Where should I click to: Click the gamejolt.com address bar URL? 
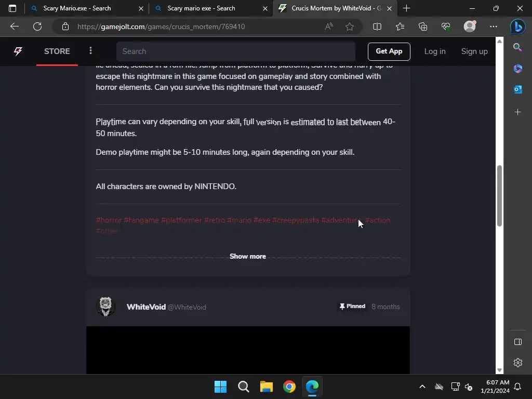click(161, 26)
